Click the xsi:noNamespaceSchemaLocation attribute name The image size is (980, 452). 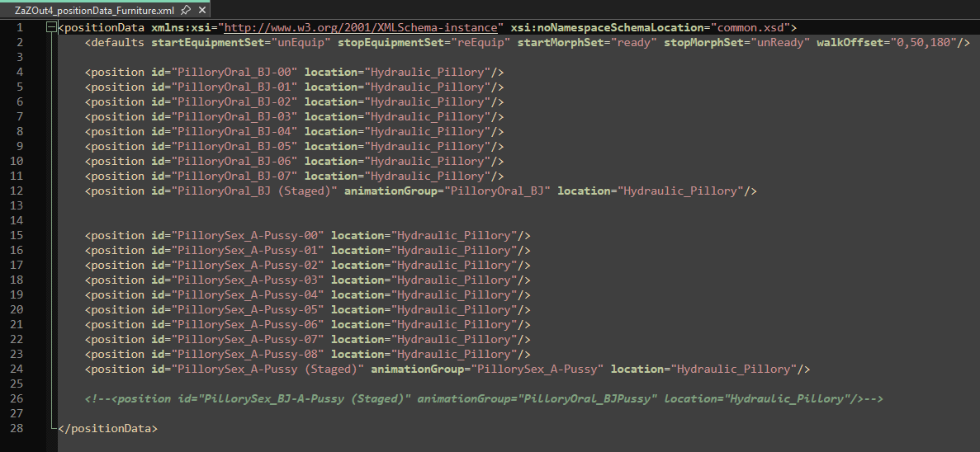(x=607, y=27)
